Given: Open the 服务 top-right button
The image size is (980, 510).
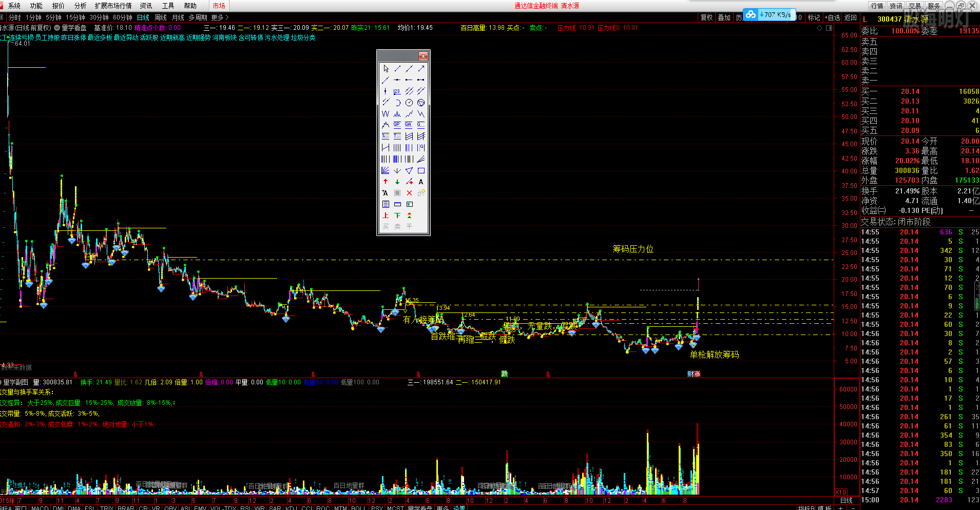Looking at the screenshot, I should (x=934, y=6).
